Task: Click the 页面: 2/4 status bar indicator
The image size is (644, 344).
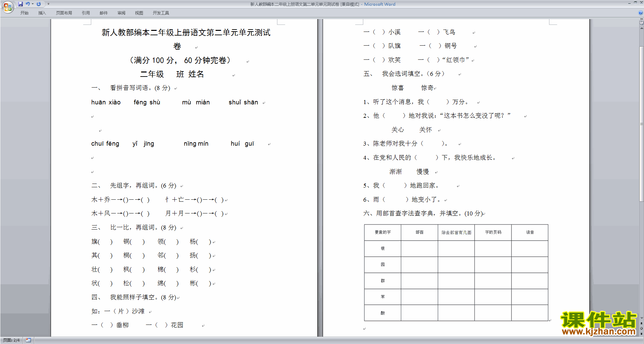Action: point(11,340)
